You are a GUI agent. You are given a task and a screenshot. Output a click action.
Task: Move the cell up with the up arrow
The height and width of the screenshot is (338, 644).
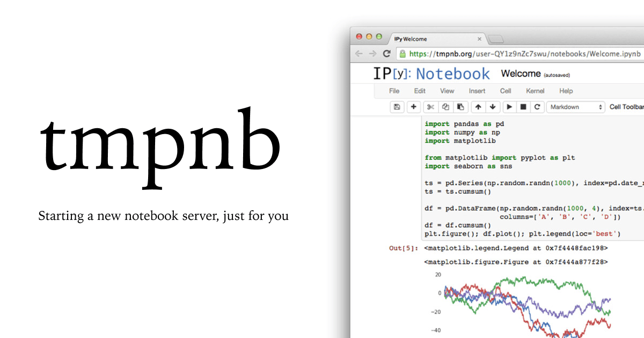478,107
